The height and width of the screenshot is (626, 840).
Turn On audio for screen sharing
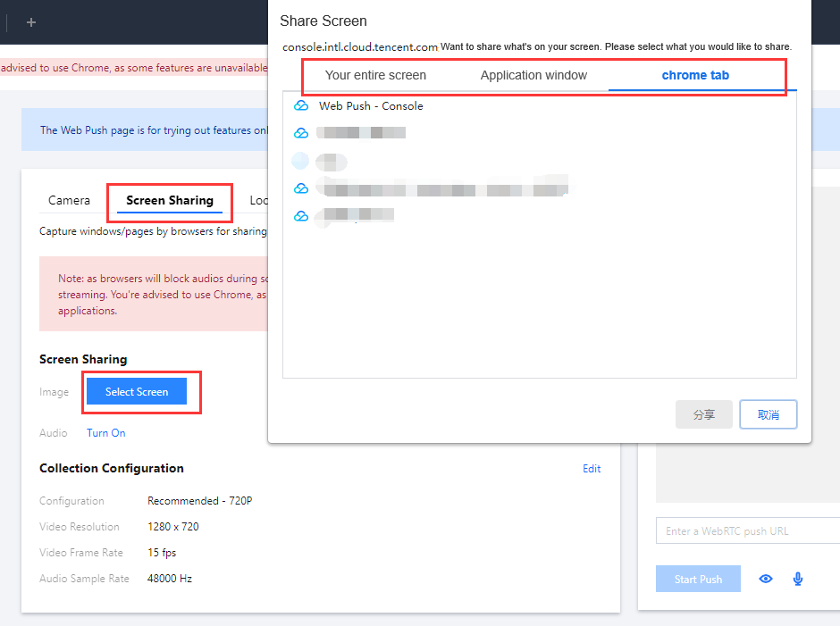click(x=106, y=433)
